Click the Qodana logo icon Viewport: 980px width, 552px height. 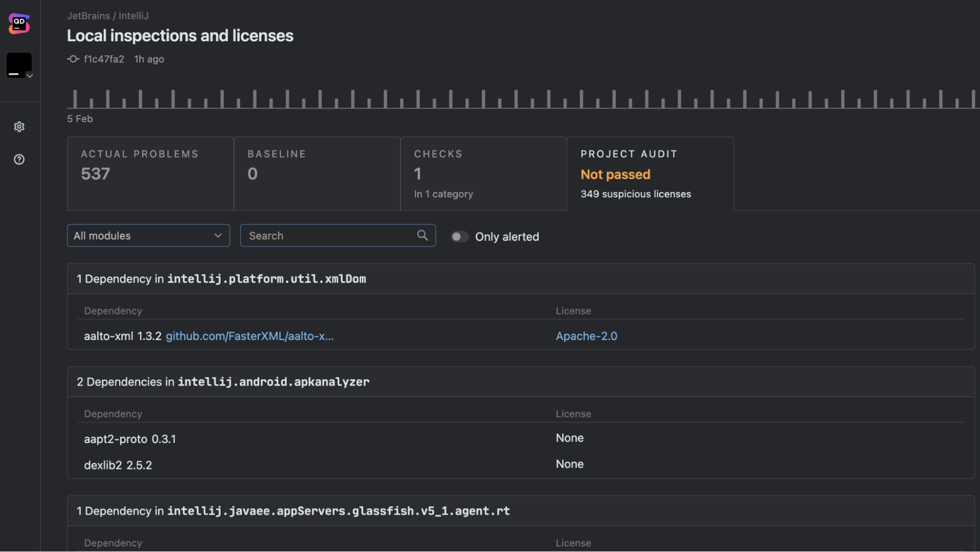19,24
